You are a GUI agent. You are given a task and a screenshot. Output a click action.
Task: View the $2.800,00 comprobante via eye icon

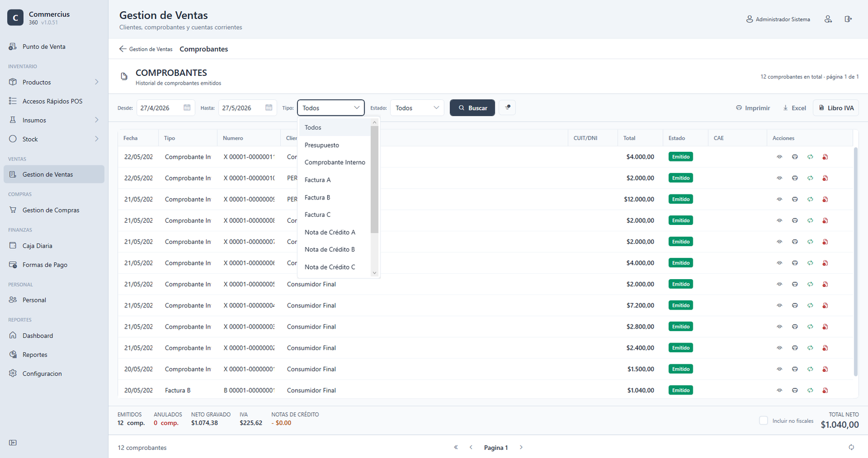tap(779, 327)
